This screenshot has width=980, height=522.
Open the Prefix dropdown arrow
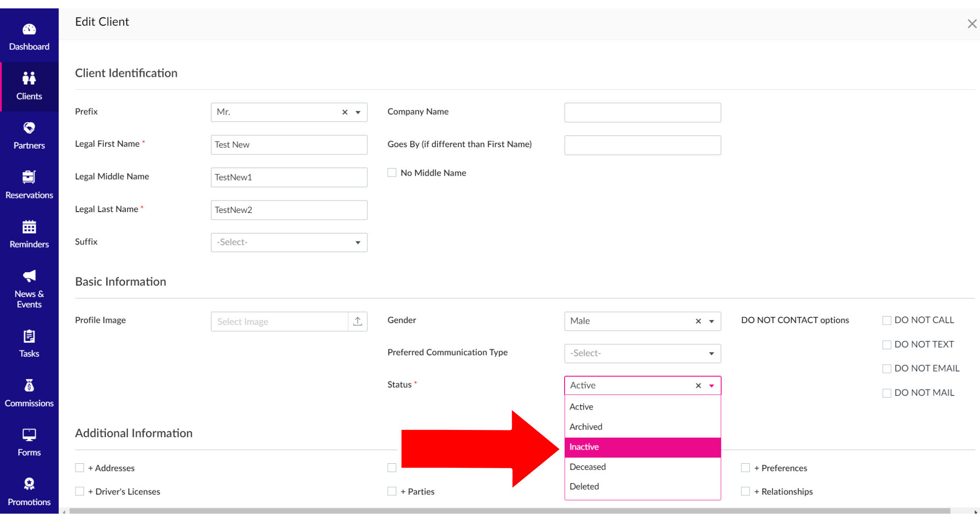(358, 112)
